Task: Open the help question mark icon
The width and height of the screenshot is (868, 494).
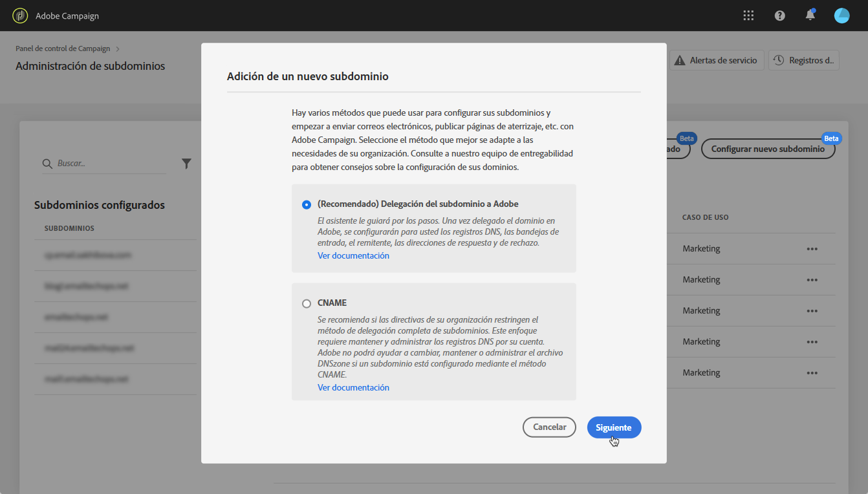Action: [x=779, y=16]
